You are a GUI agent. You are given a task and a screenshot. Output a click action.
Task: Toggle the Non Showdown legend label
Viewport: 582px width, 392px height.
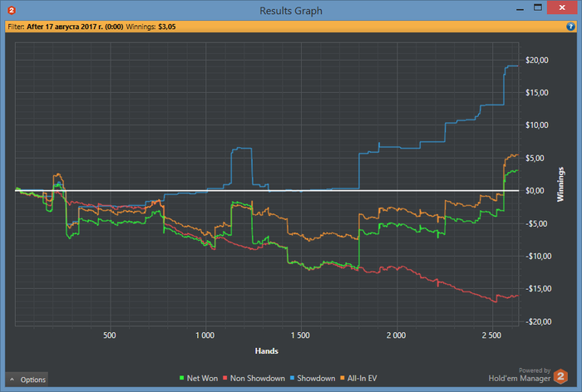pos(258,378)
